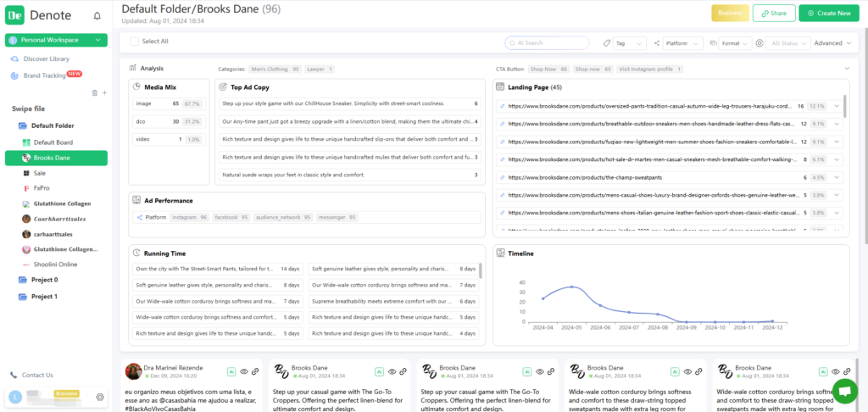Expand the hot-sale-dr-martes landing page row chevron

[x=837, y=159]
